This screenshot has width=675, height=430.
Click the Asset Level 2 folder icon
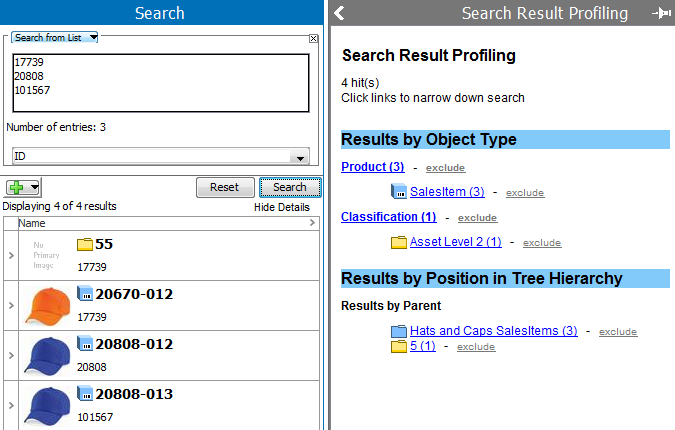[399, 242]
